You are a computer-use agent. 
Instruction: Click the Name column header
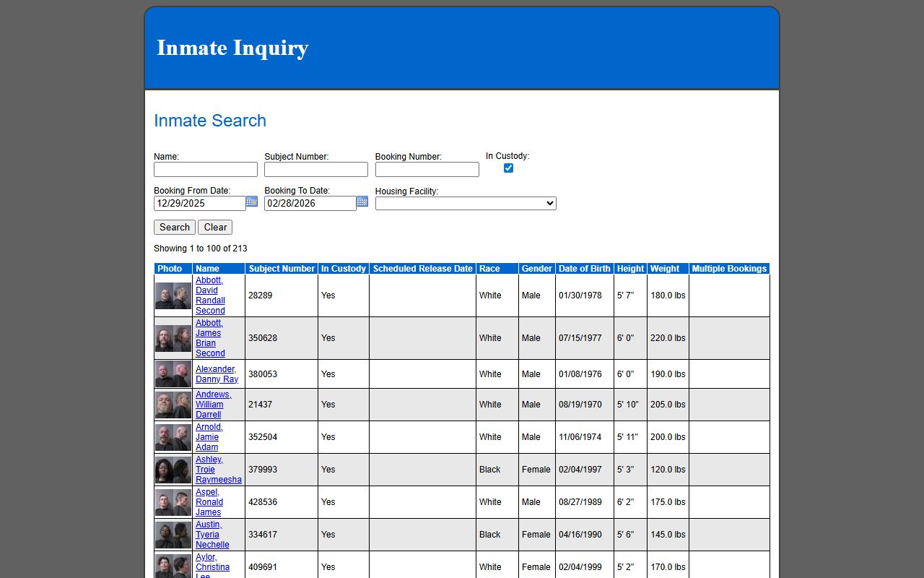tap(219, 269)
